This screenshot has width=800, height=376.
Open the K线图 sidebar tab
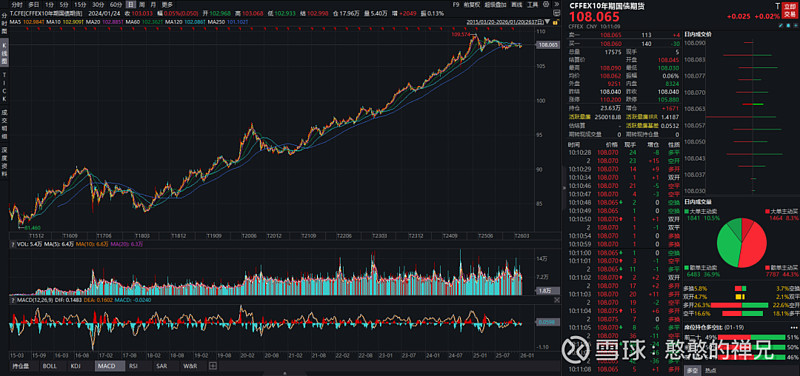[x=4, y=54]
